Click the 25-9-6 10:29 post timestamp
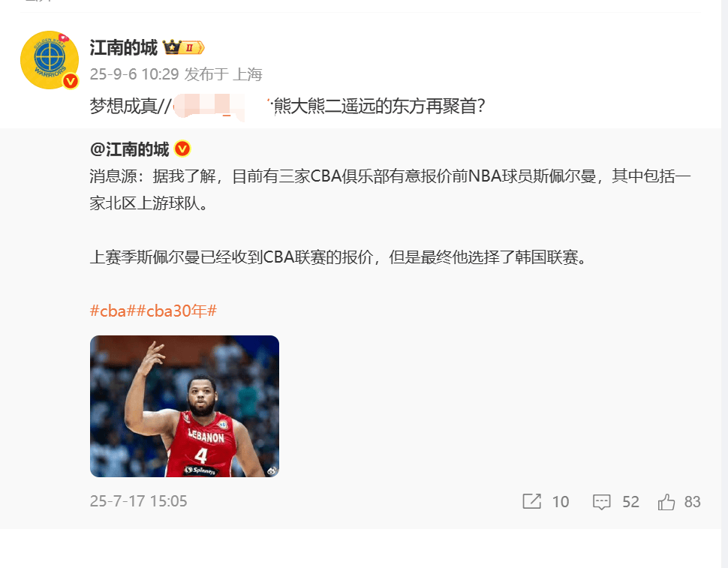Screen dimensions: 728x568 pyautogui.click(x=134, y=74)
